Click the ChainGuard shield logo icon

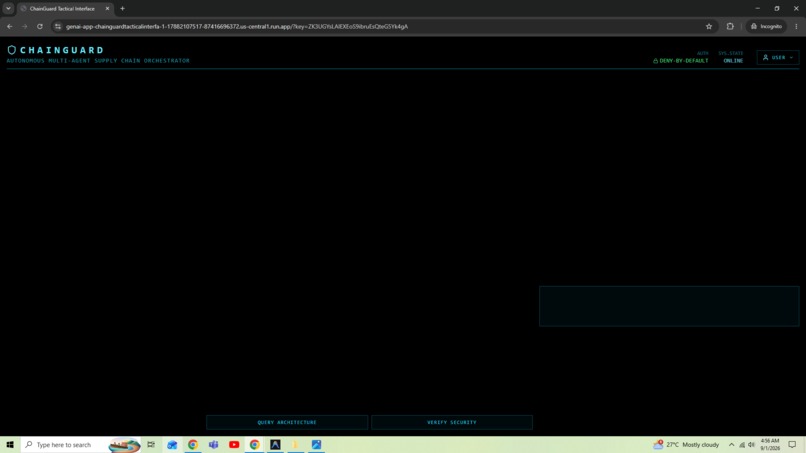click(x=11, y=50)
